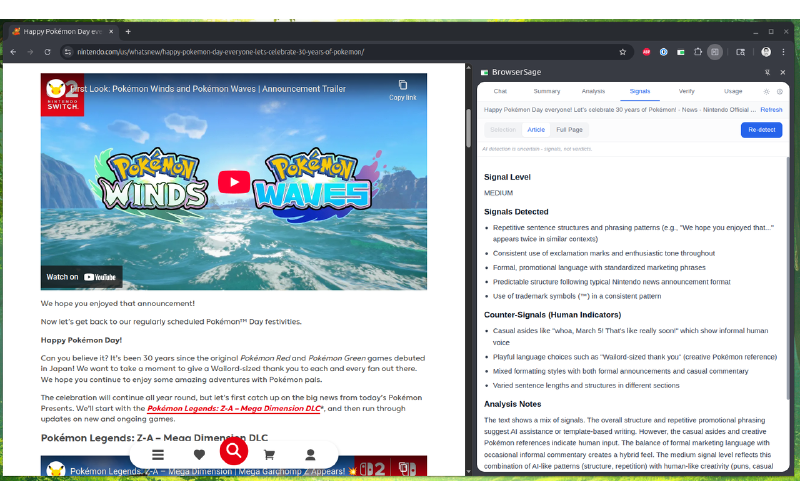800x500 pixels.
Task: Open the Chrome profile avatar
Action: [766, 52]
